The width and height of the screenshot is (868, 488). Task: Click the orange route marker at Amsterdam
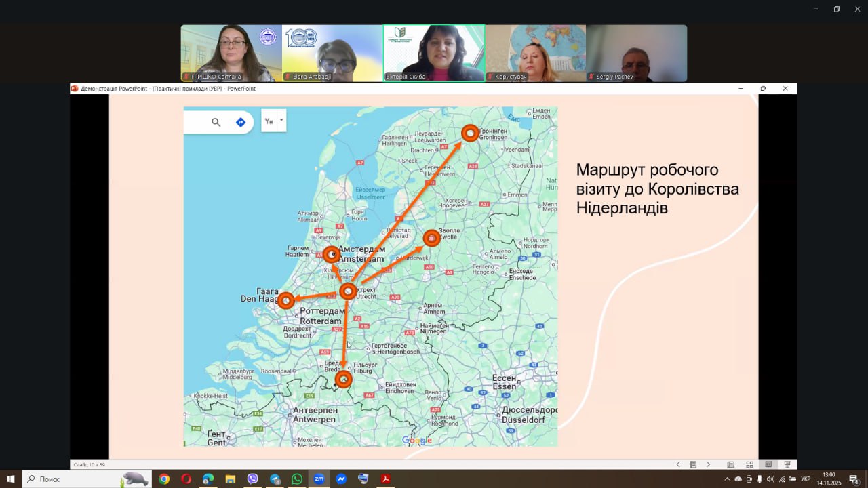[332, 255]
